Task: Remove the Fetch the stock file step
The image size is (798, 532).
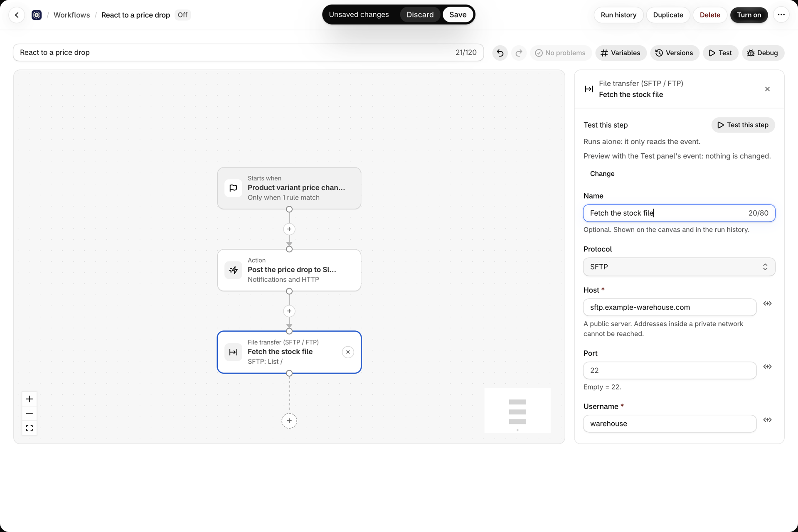Action: (x=348, y=352)
